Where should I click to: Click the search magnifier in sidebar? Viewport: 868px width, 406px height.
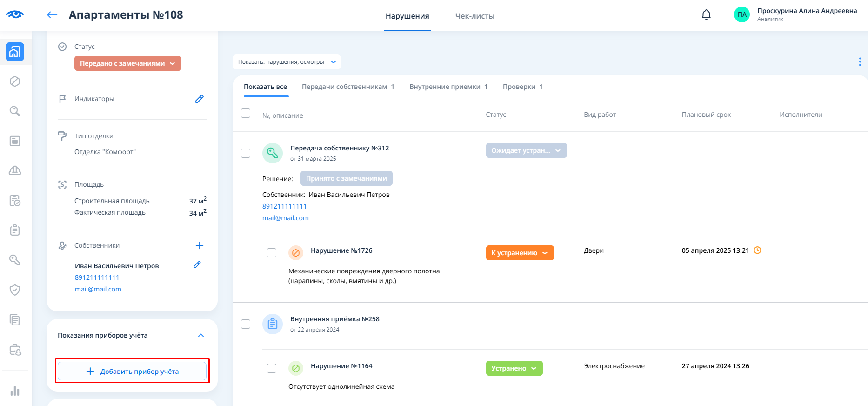click(x=15, y=111)
